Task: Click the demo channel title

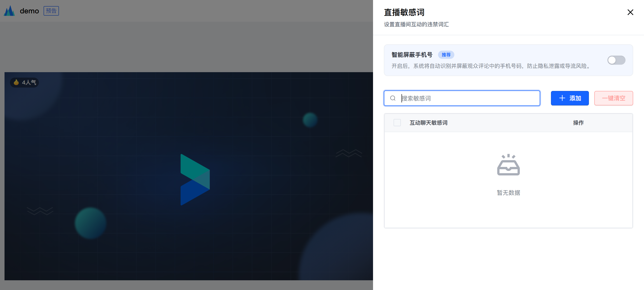Action: (29, 11)
